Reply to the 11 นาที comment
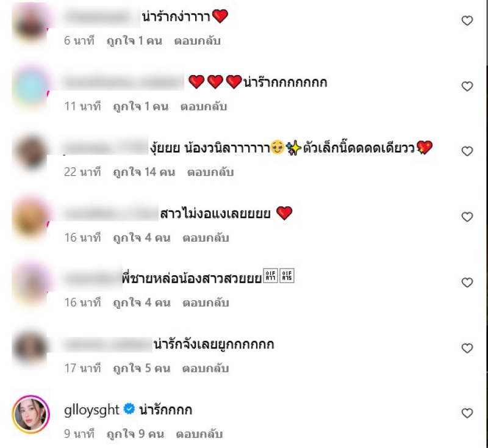 (x=204, y=106)
